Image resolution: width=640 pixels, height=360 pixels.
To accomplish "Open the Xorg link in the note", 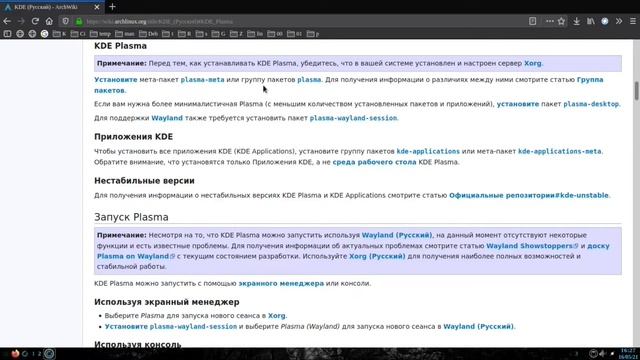I will click(533, 63).
